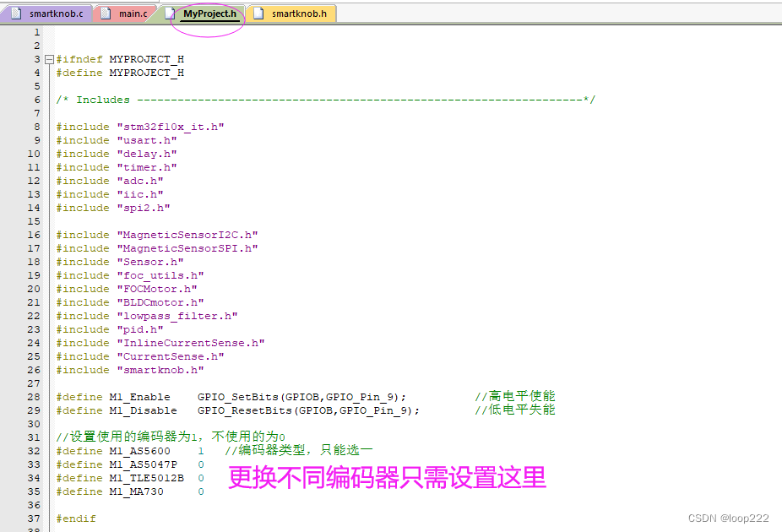Click the M1_Disable macro name
Image resolution: width=782 pixels, height=532 pixels.
point(143,410)
